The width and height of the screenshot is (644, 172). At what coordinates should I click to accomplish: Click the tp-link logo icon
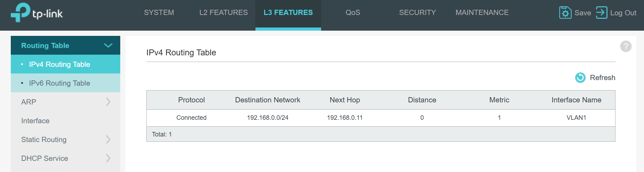[21, 13]
